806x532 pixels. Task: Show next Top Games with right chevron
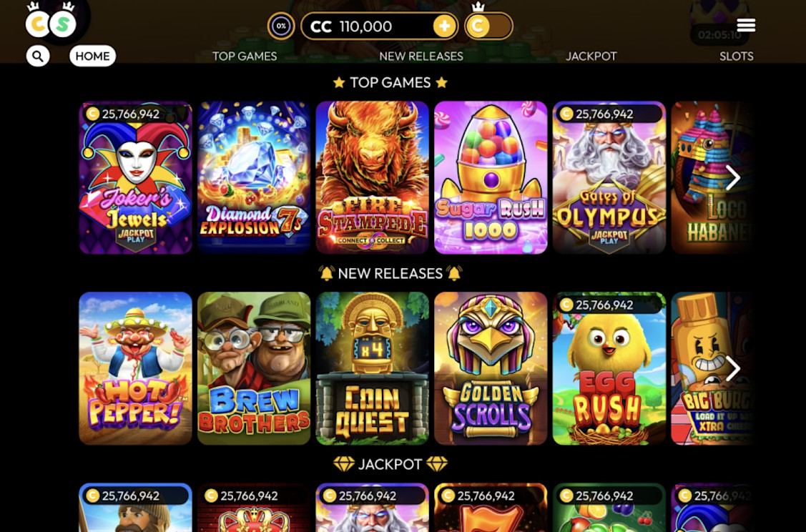(733, 178)
